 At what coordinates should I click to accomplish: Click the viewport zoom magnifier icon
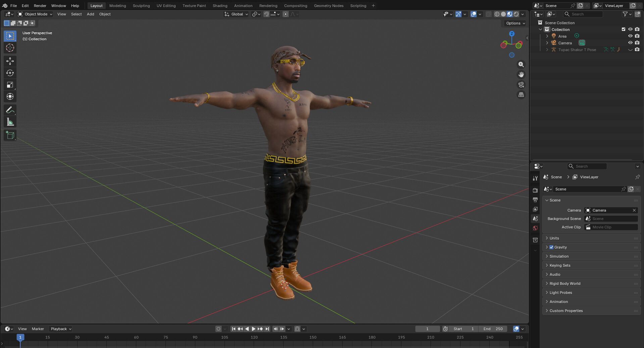[521, 64]
